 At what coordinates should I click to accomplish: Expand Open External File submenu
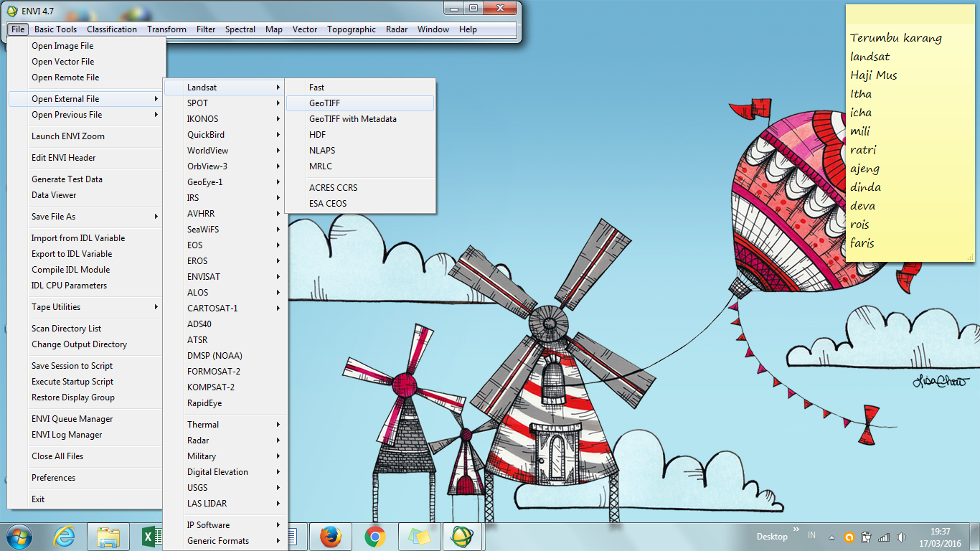pos(87,99)
